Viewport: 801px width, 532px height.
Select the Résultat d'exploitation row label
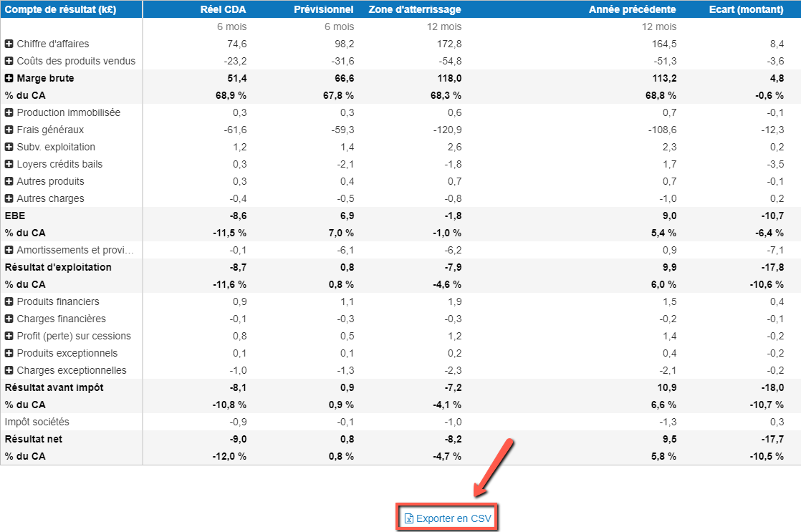point(58,267)
